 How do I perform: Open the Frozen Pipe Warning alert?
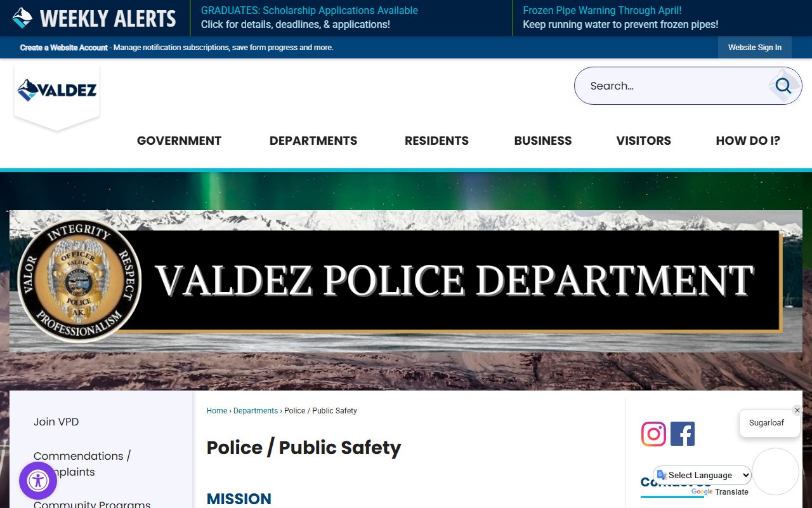pyautogui.click(x=620, y=18)
